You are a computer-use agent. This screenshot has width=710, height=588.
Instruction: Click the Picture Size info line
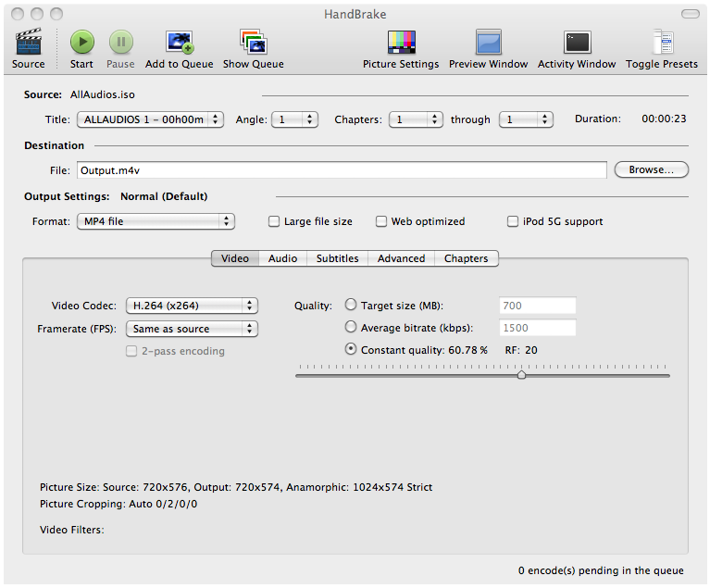click(x=236, y=487)
